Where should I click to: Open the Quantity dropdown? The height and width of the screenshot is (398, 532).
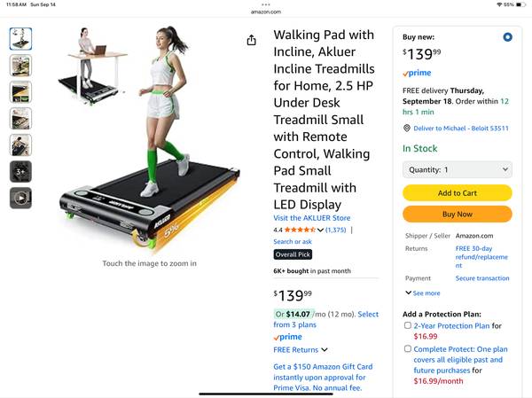(x=457, y=169)
